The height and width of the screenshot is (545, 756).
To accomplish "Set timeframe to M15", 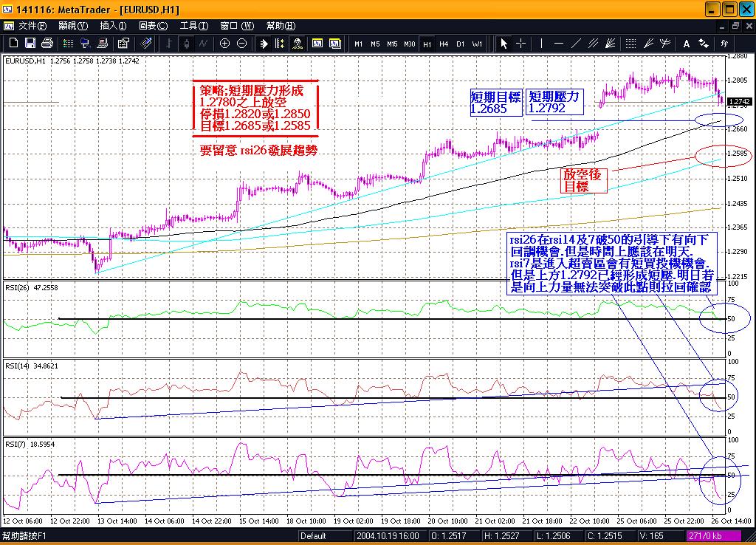I will pos(392,44).
